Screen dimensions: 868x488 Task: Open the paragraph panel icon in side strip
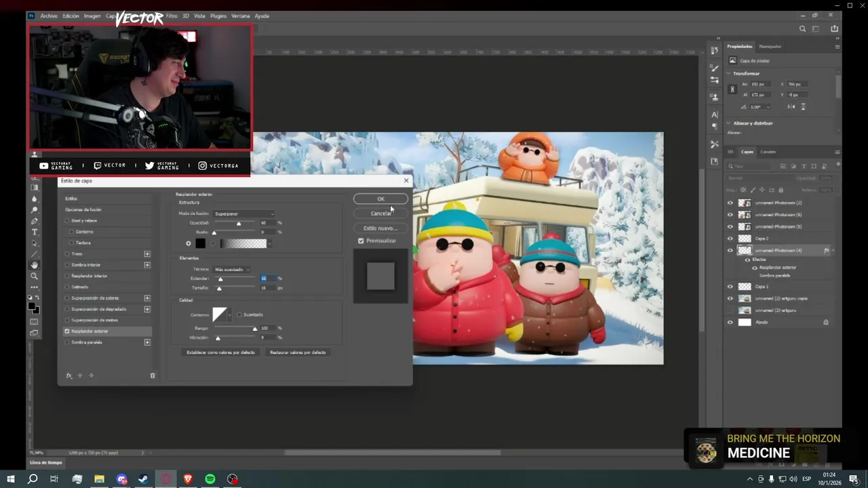715,126
